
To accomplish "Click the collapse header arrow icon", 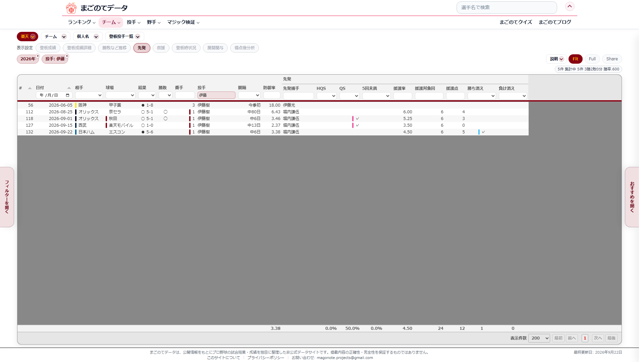I will [x=570, y=6].
